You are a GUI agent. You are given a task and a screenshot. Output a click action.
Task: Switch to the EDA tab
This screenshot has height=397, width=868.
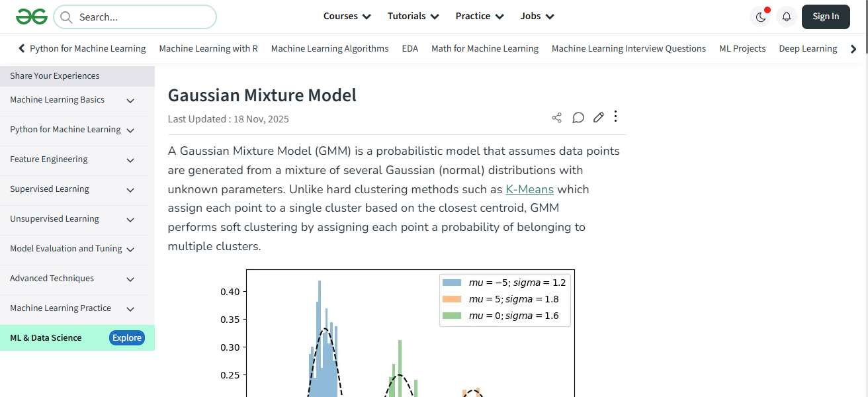[x=410, y=48]
